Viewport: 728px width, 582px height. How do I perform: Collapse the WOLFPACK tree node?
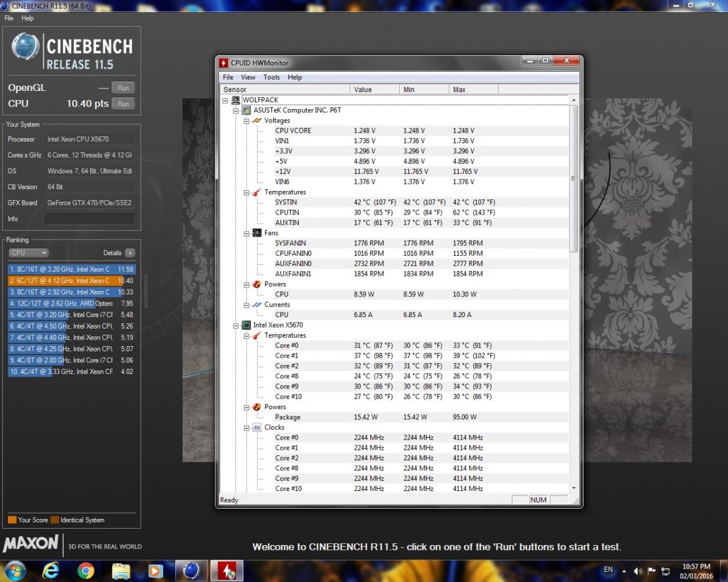[x=226, y=100]
